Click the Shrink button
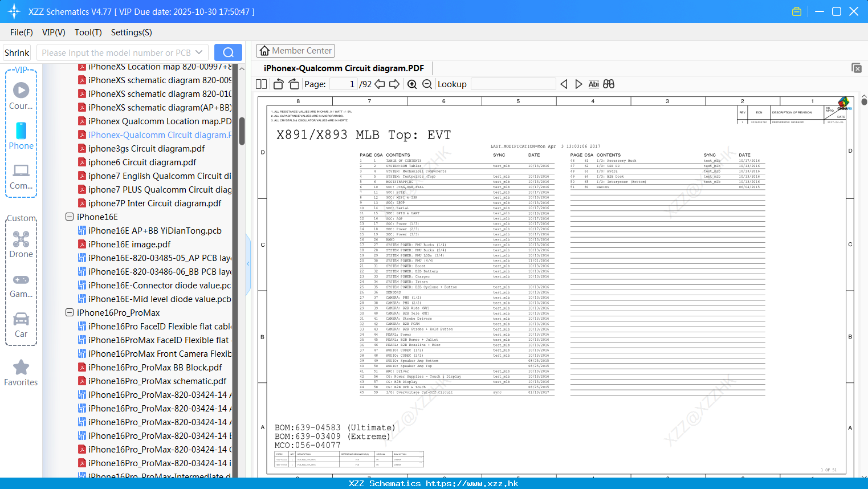The height and width of the screenshot is (489, 868). 17,52
